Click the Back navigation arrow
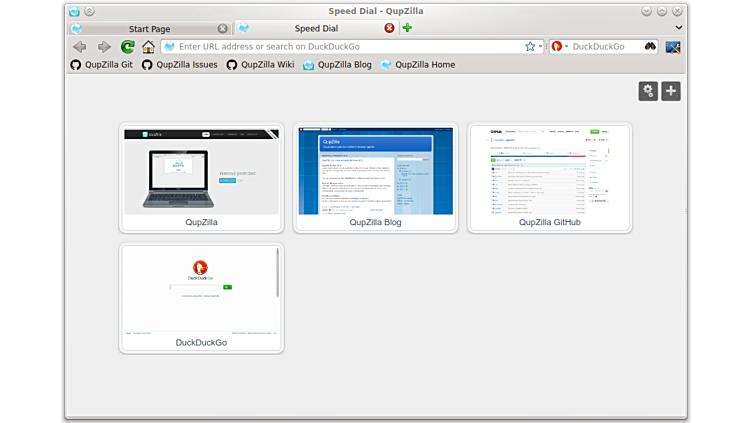Viewport: 752px width, 423px height. tap(80, 47)
